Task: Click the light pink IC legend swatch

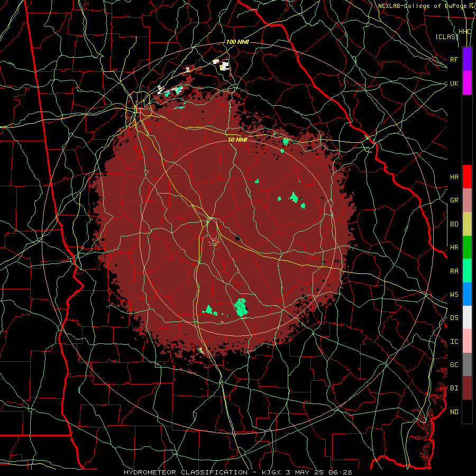Action: [x=467, y=341]
